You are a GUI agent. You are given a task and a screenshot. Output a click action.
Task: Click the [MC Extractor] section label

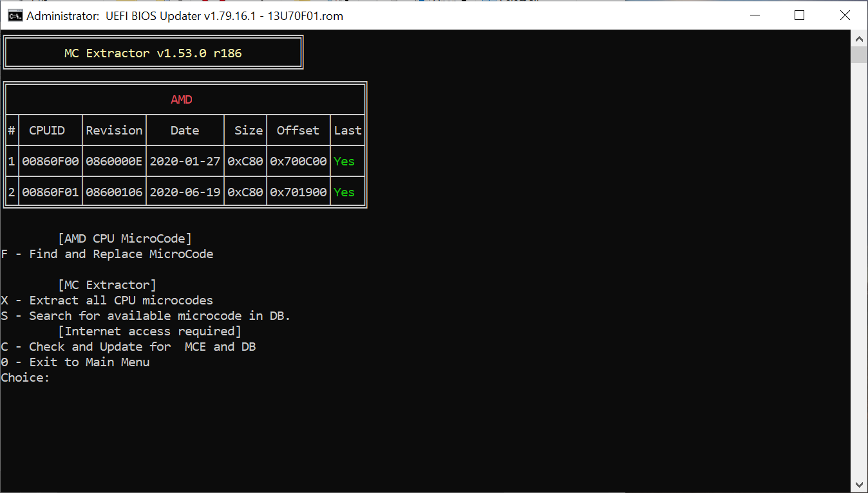107,285
